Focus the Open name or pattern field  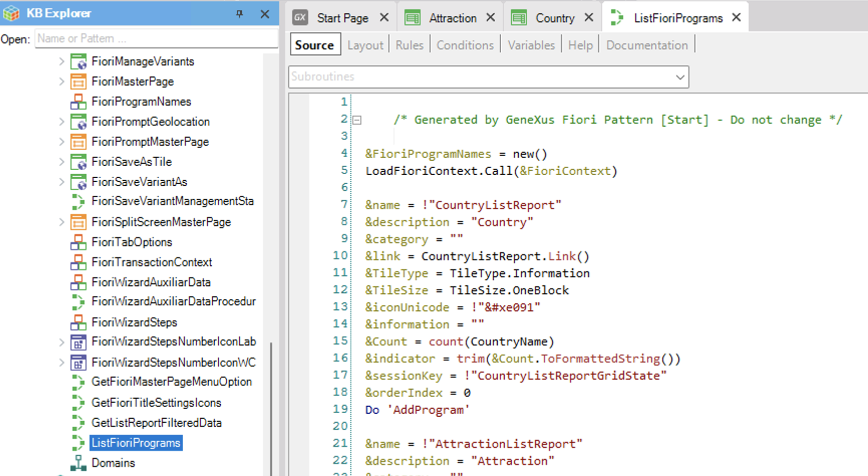(x=157, y=39)
